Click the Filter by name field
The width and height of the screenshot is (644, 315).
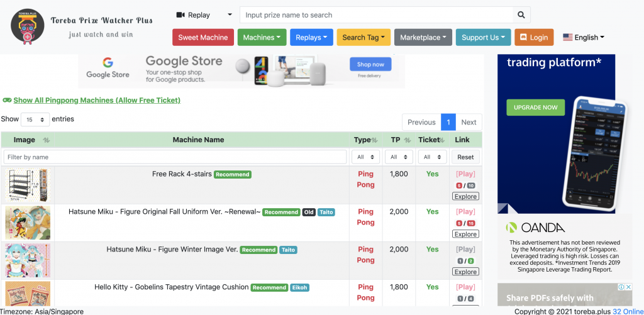tap(175, 157)
